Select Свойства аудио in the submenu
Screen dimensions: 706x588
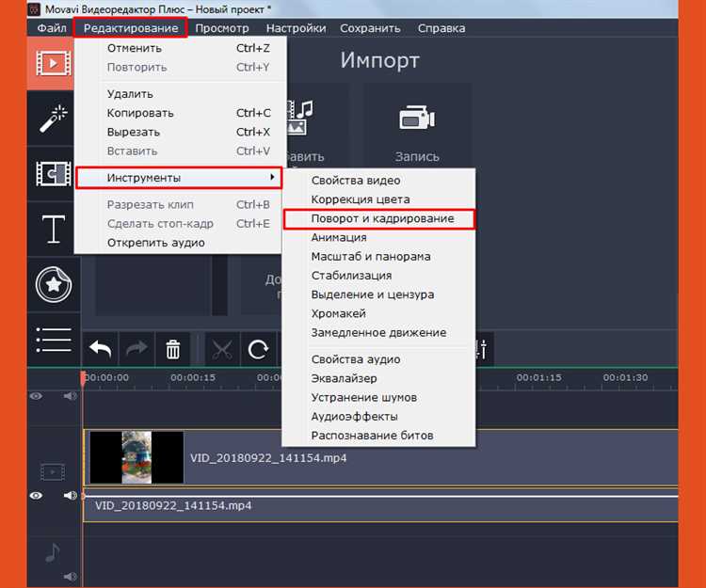click(378, 359)
